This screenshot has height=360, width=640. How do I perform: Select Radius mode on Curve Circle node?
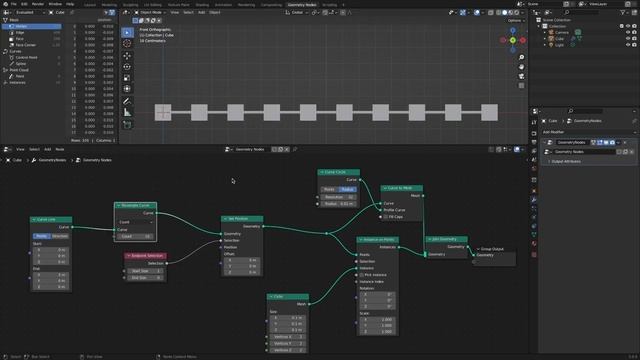348,189
